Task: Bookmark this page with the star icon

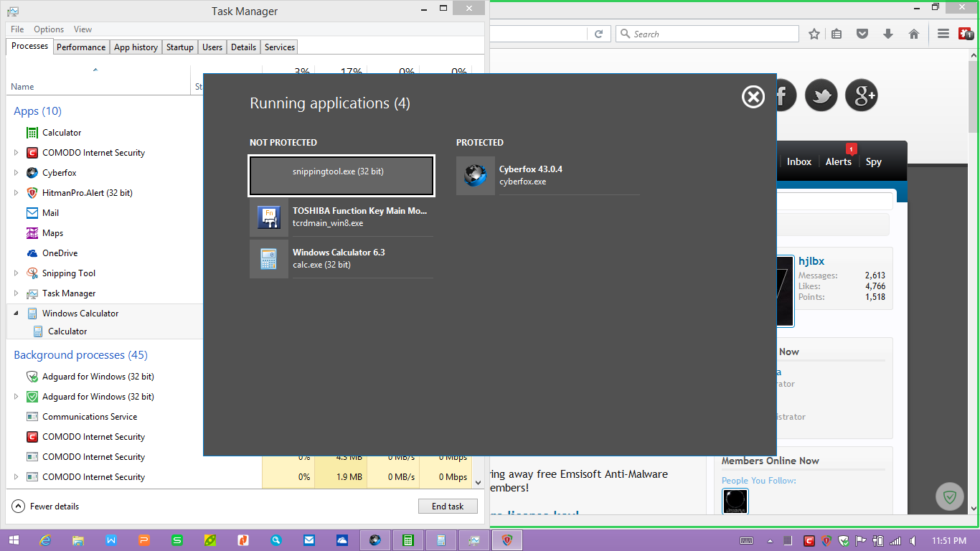Action: tap(814, 34)
